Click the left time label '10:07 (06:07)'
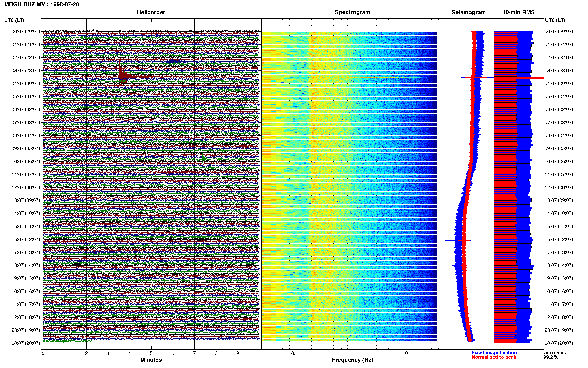This screenshot has height=368, width=588. 26,161
